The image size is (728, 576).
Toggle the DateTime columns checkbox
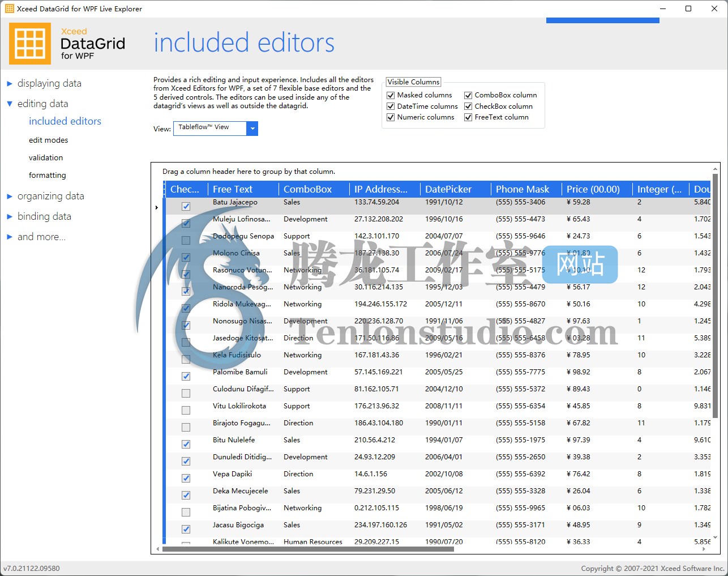coord(391,106)
